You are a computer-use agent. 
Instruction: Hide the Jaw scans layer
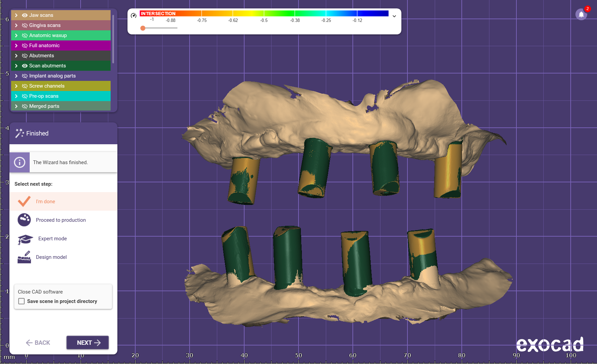click(x=25, y=15)
